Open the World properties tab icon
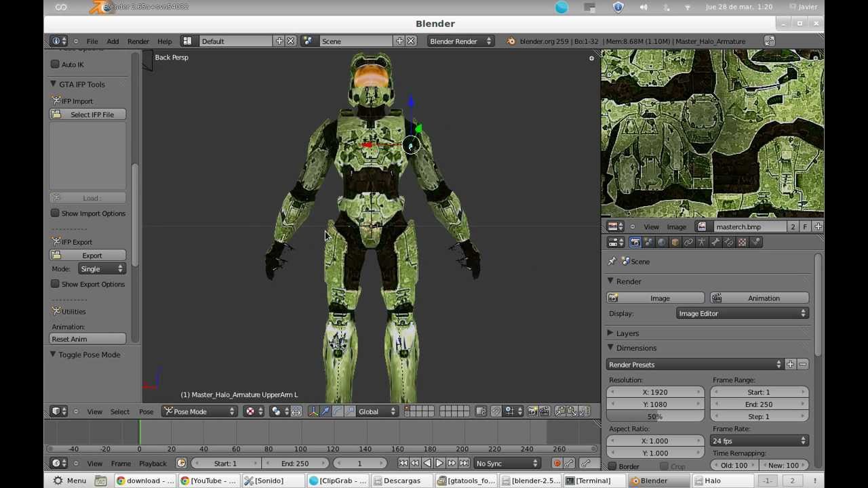 662,242
